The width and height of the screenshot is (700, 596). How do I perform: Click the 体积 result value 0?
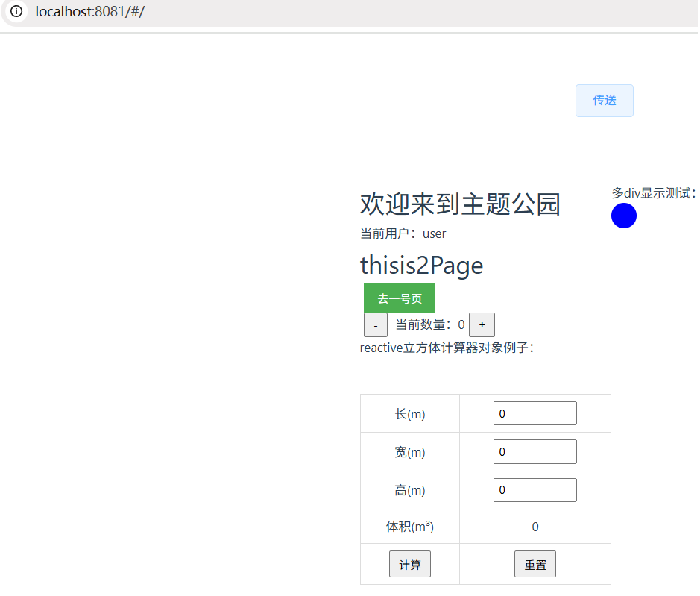click(x=535, y=527)
